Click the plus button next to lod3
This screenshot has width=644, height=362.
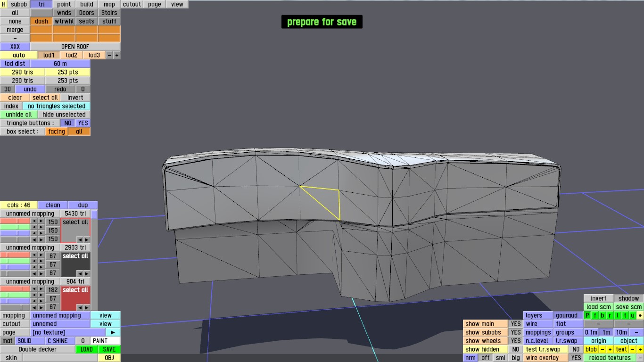[117, 55]
